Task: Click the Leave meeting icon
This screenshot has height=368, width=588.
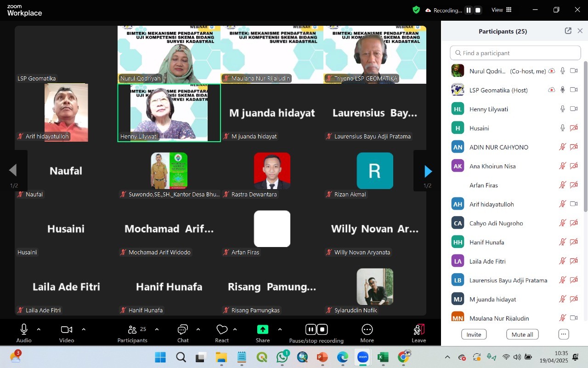Action: (x=418, y=330)
